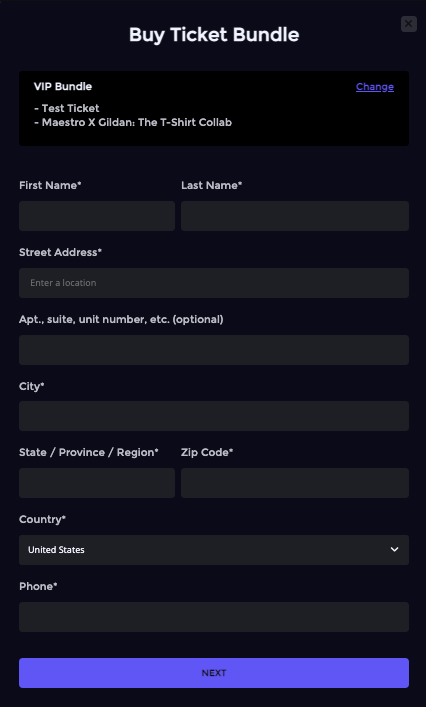This screenshot has height=707, width=426.
Task: Focus the Last Name input field
Action: [x=295, y=216]
